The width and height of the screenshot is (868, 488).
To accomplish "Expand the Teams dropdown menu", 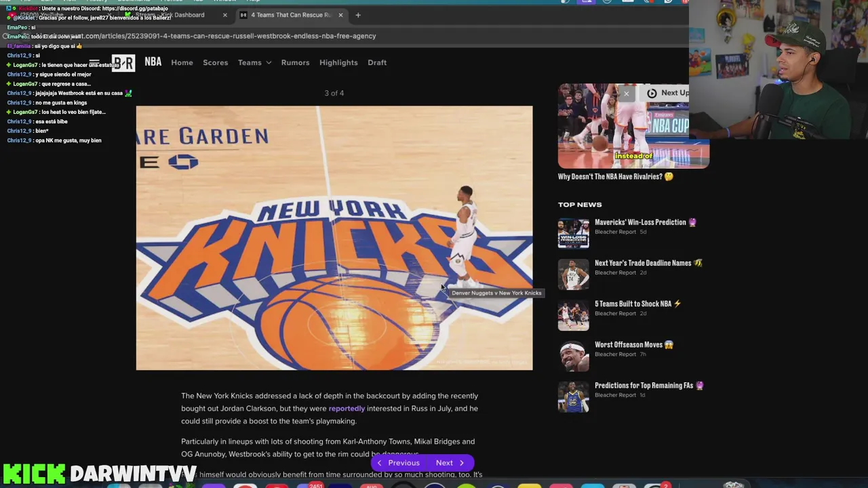I will click(x=254, y=62).
